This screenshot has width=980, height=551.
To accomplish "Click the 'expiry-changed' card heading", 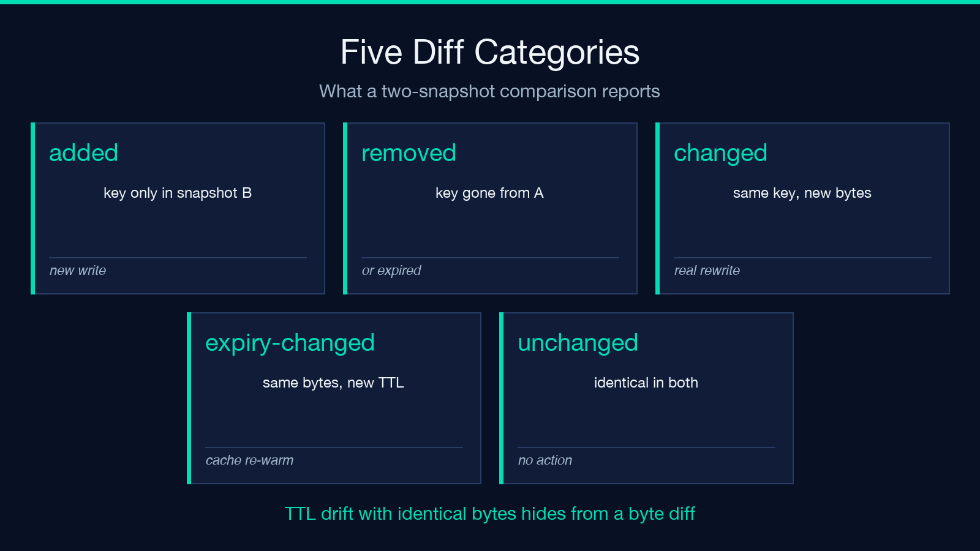I will point(290,343).
